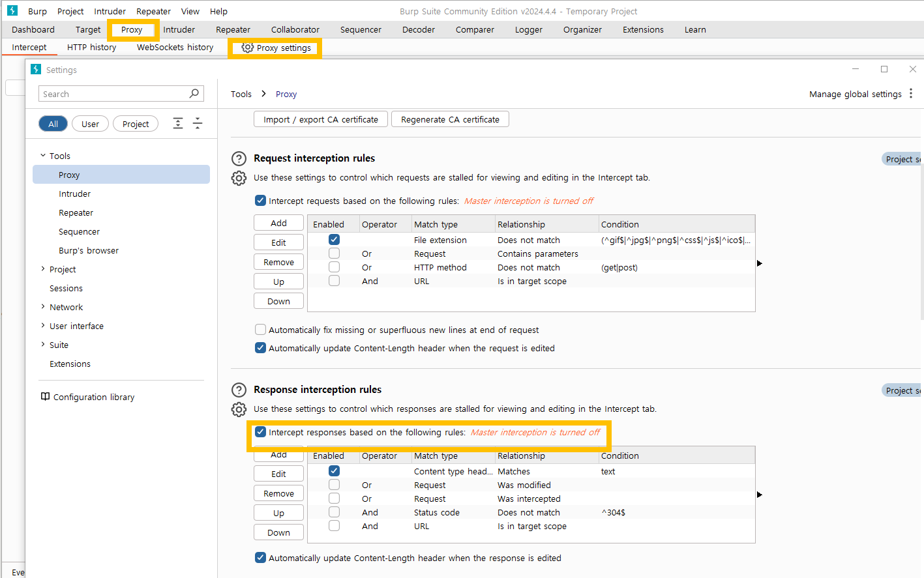Viewport: 924px width, 578px height.
Task: Toggle Intercept responses based on following rules
Action: point(260,432)
